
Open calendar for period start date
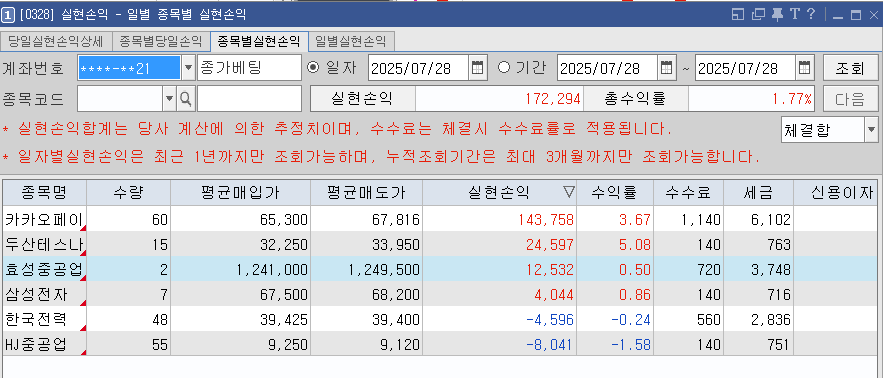coord(666,68)
